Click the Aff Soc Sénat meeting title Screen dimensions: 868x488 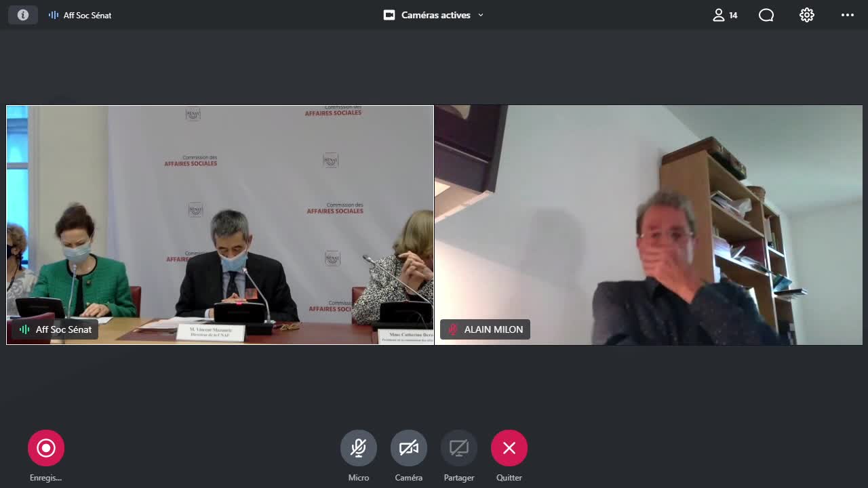pos(87,15)
